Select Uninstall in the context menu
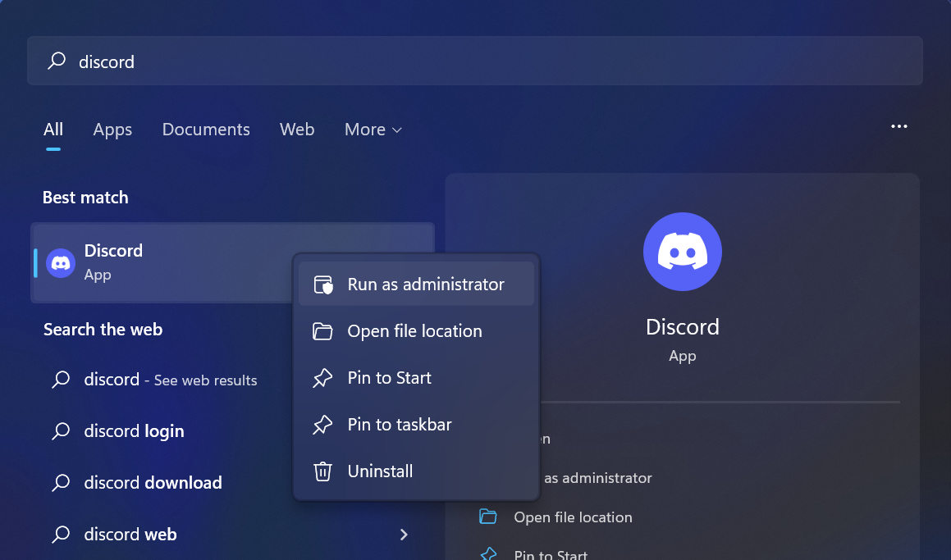The width and height of the screenshot is (951, 560). coord(380,471)
